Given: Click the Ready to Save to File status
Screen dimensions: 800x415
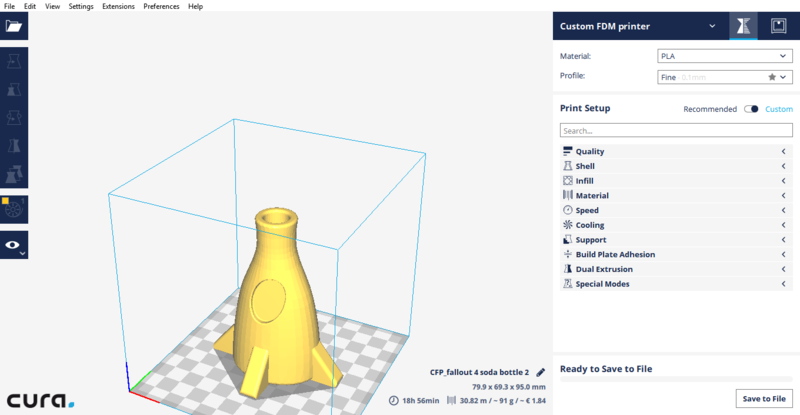Looking at the screenshot, I should tap(606, 369).
